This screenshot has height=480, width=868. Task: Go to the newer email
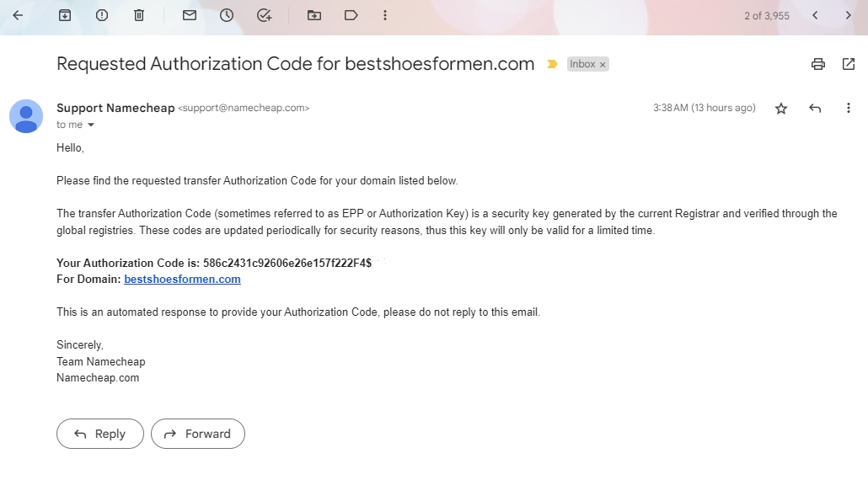coord(815,15)
